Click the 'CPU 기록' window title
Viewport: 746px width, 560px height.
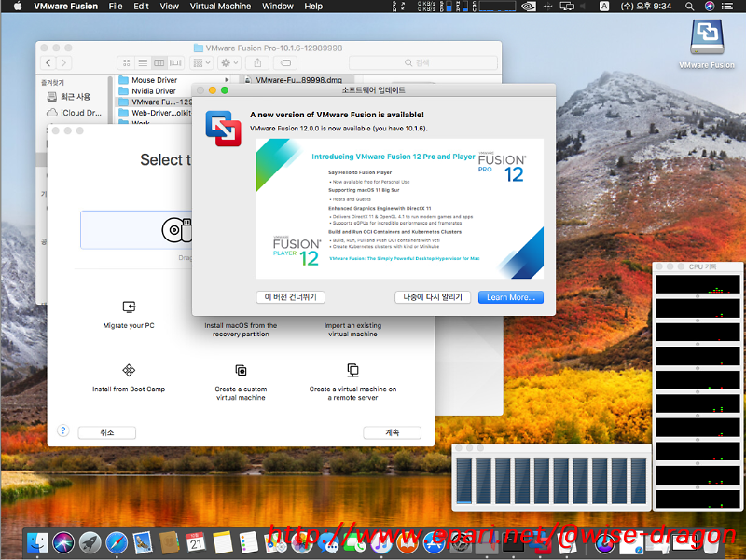point(702,266)
